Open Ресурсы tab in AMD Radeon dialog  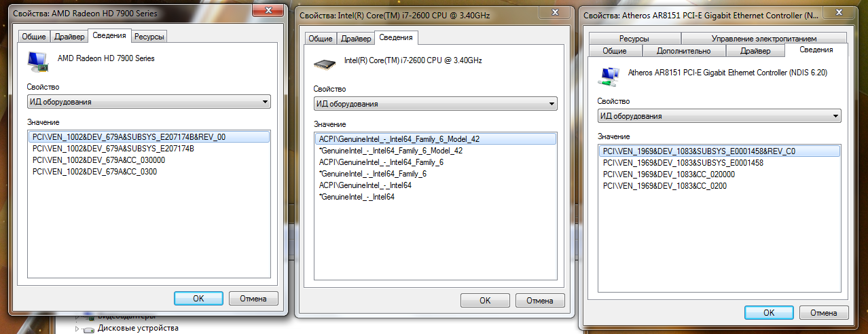coord(149,37)
